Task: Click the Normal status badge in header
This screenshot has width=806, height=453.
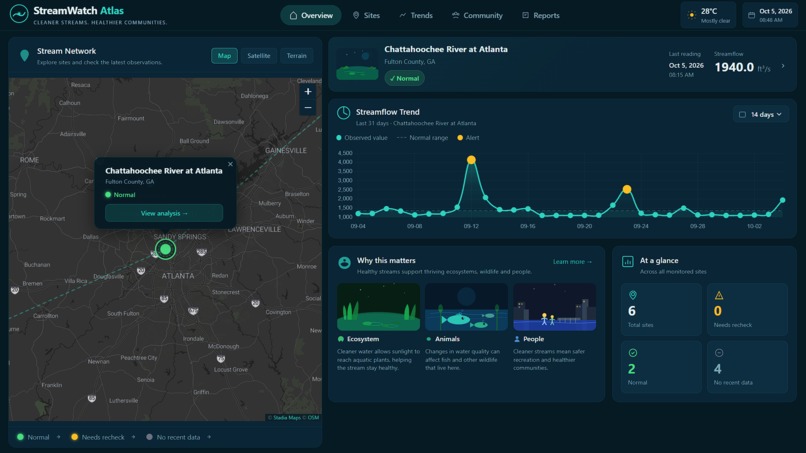Action: (x=405, y=78)
